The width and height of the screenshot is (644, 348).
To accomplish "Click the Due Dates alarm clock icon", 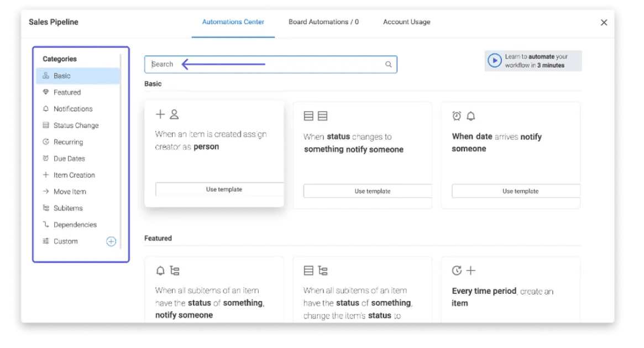I will [45, 158].
